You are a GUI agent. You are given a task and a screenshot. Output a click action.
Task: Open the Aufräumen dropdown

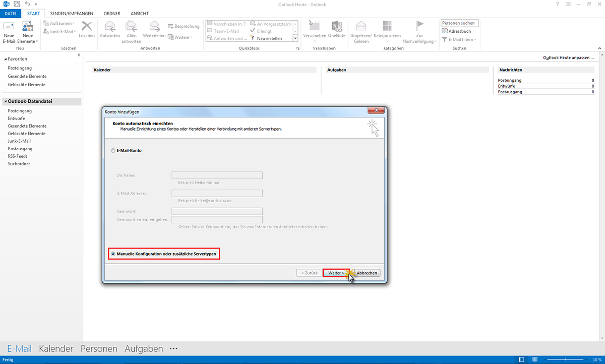pos(59,23)
